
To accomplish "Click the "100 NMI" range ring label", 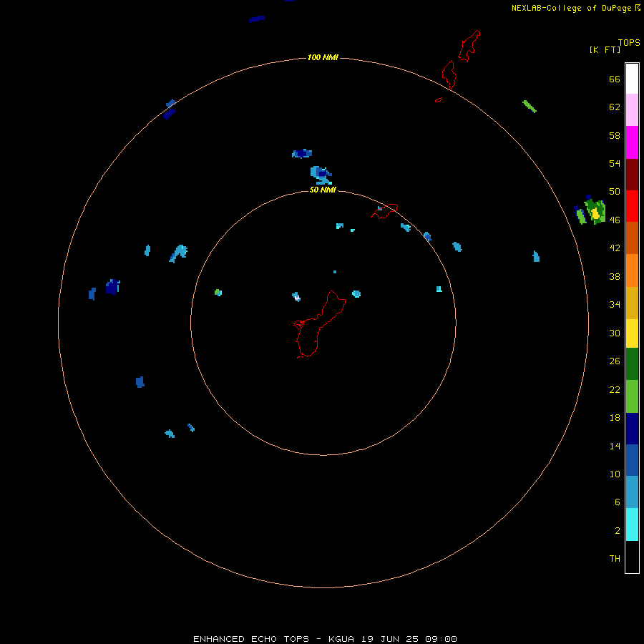I will coord(323,57).
